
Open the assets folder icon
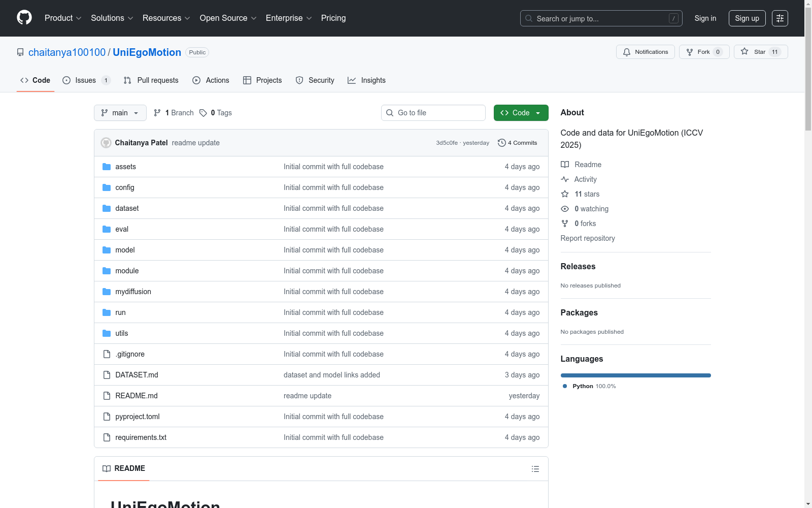point(107,167)
